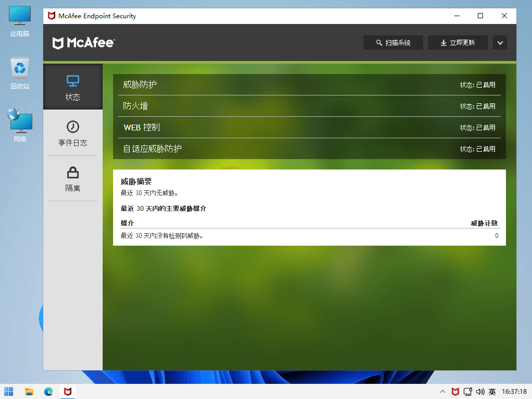Open the WEB 控制 module row
Image resolution: width=532 pixels, height=399 pixels.
[x=310, y=127]
